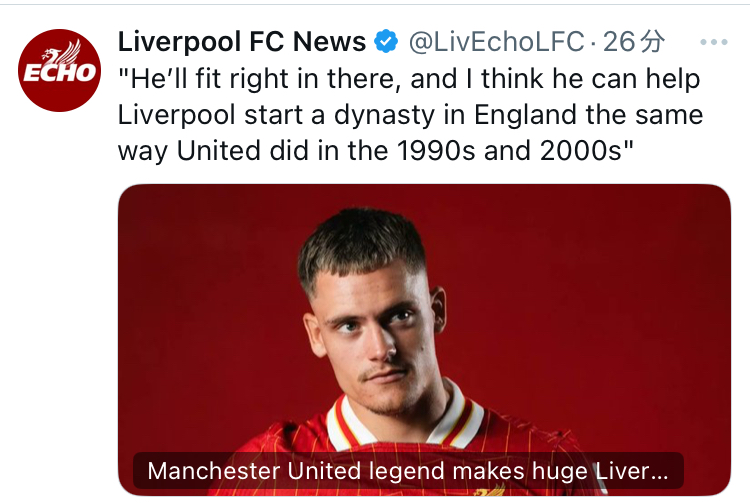Open the Manchester United legend article caption
Screen dimensions: 750x503
tap(408, 471)
